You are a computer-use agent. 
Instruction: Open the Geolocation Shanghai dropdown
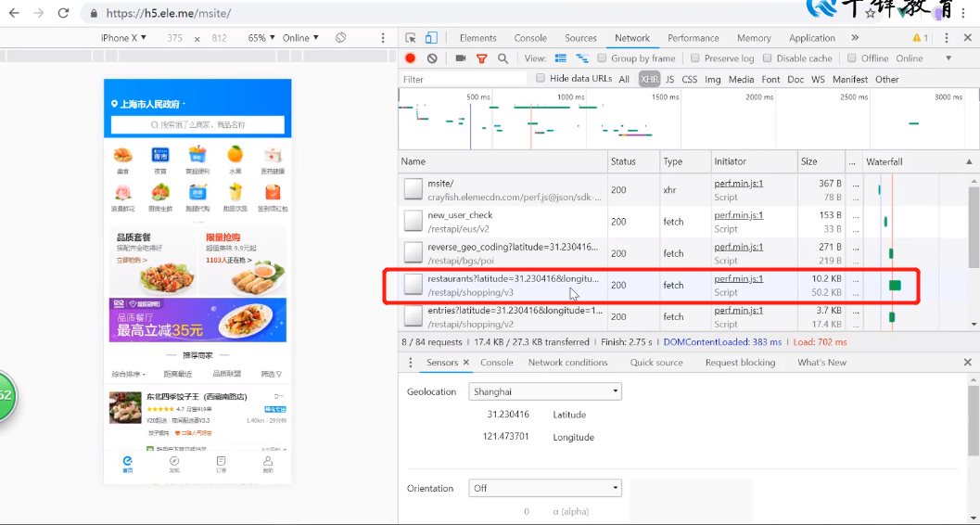tap(545, 391)
